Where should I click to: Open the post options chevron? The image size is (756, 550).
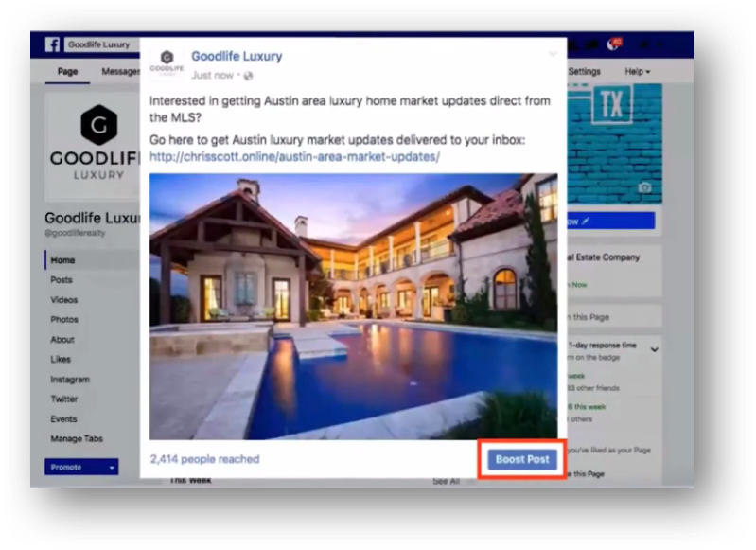click(x=553, y=54)
